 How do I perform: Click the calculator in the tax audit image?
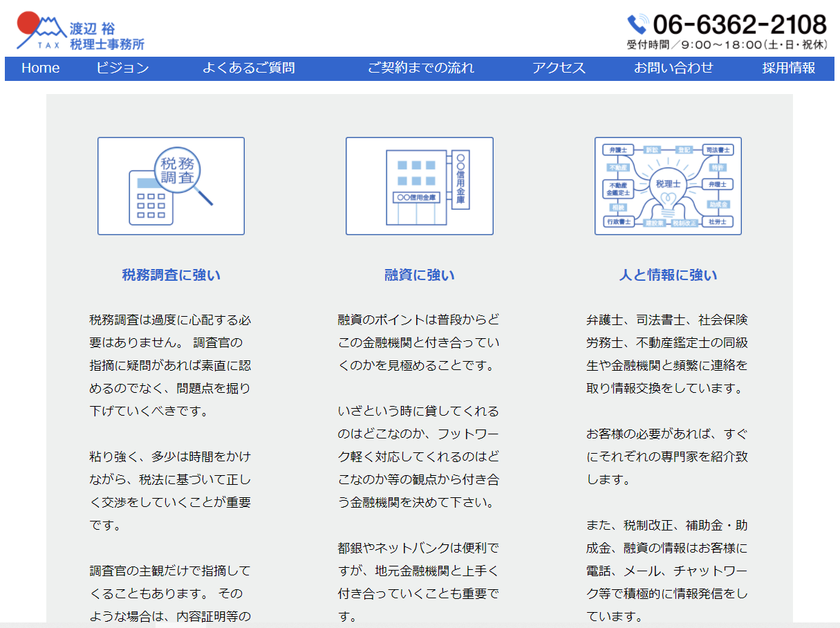[151, 199]
